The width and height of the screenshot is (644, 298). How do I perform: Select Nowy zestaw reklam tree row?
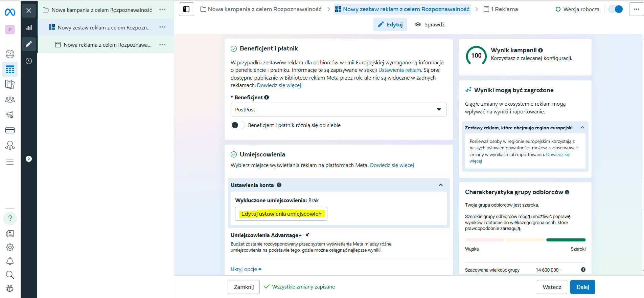pos(106,27)
